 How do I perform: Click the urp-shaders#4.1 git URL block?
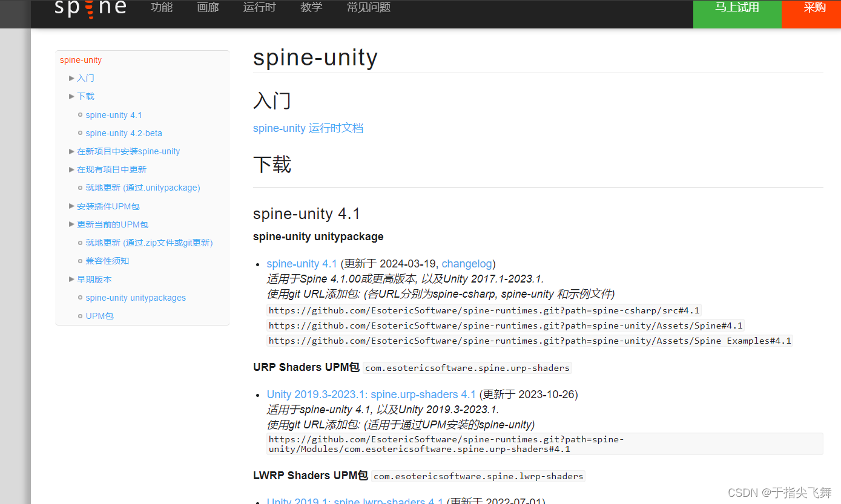click(x=545, y=444)
